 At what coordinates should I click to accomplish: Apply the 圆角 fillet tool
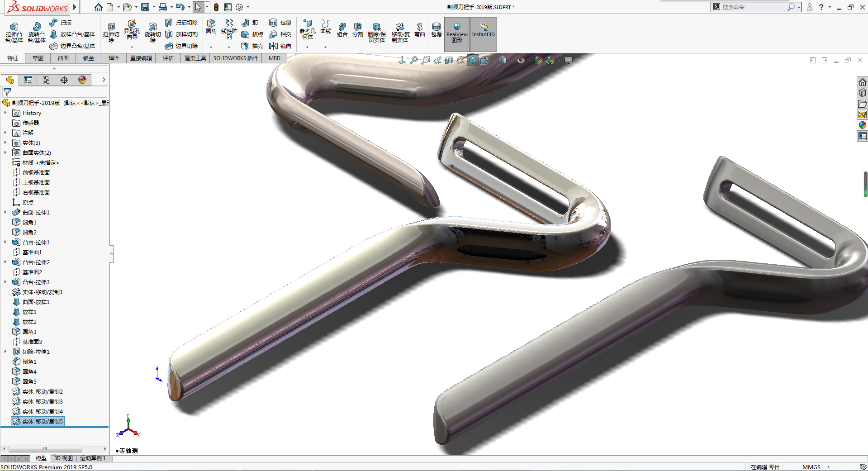211,27
